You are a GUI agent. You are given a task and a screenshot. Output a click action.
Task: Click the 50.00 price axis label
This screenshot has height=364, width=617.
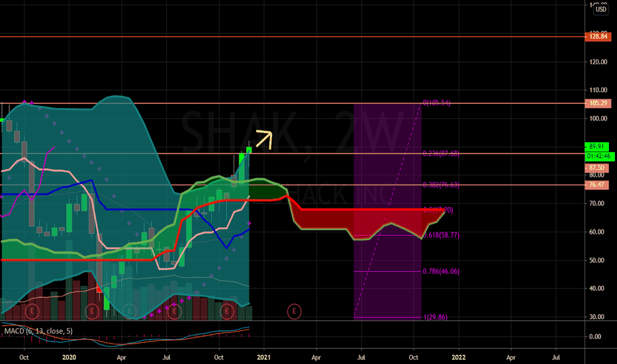coord(597,260)
